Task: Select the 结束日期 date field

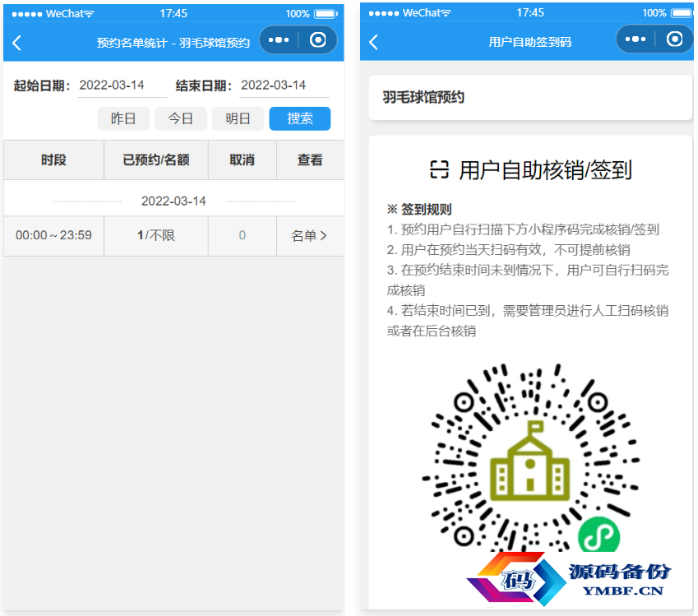Action: pyautogui.click(x=284, y=85)
